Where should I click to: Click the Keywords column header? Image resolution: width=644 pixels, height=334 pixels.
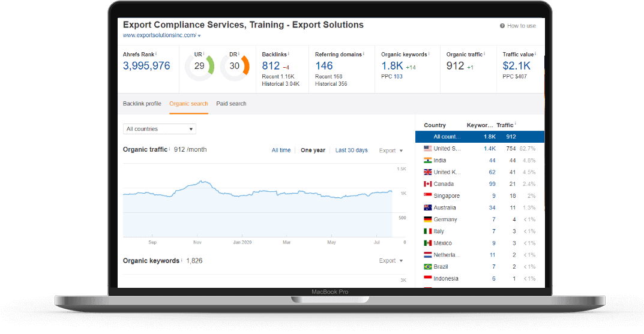[x=480, y=125]
